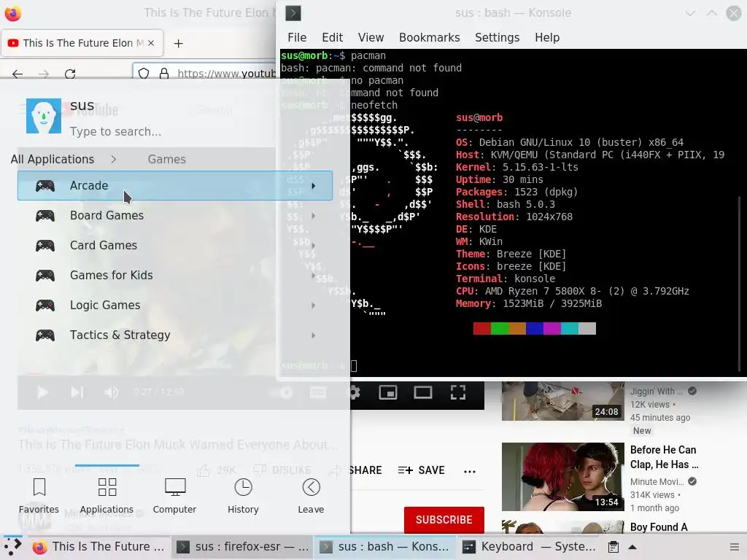The image size is (747, 560).
Task: Close the YouTube Firefox tab
Action: coord(151,43)
